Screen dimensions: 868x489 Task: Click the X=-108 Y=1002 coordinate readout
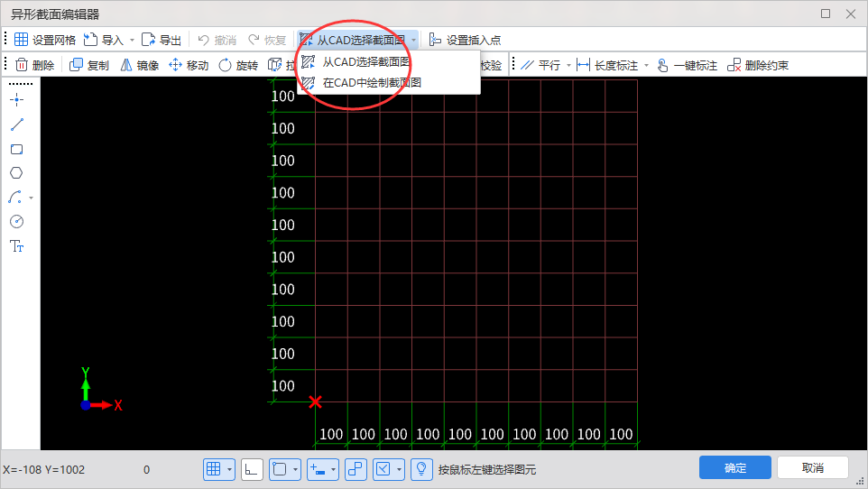tap(43, 470)
